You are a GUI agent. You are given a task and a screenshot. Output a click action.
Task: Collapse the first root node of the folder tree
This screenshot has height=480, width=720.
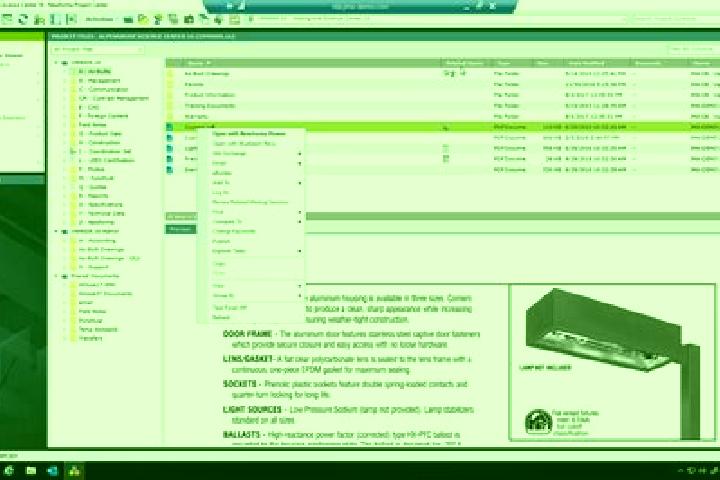point(56,62)
